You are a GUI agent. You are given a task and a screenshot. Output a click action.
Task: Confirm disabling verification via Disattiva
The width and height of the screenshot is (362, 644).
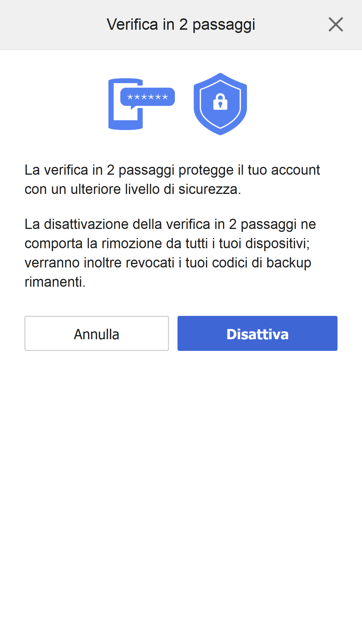point(258,333)
